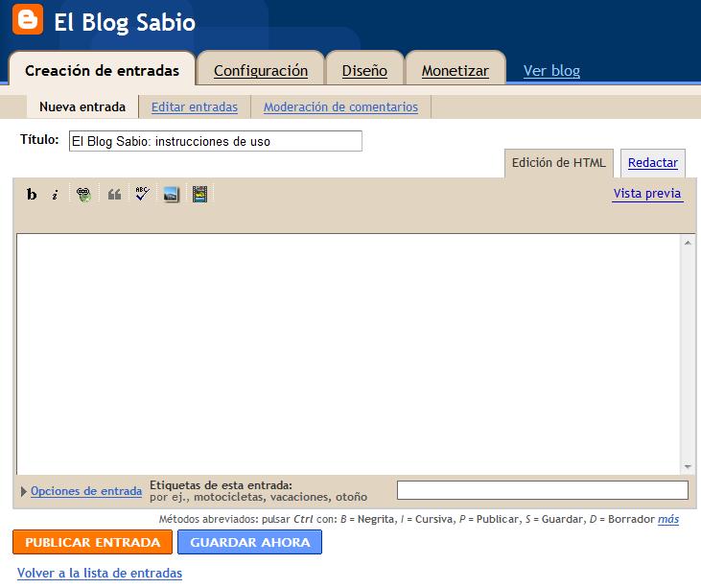Insert a blockquote with the quotes icon
The image size is (701, 588).
tap(114, 194)
